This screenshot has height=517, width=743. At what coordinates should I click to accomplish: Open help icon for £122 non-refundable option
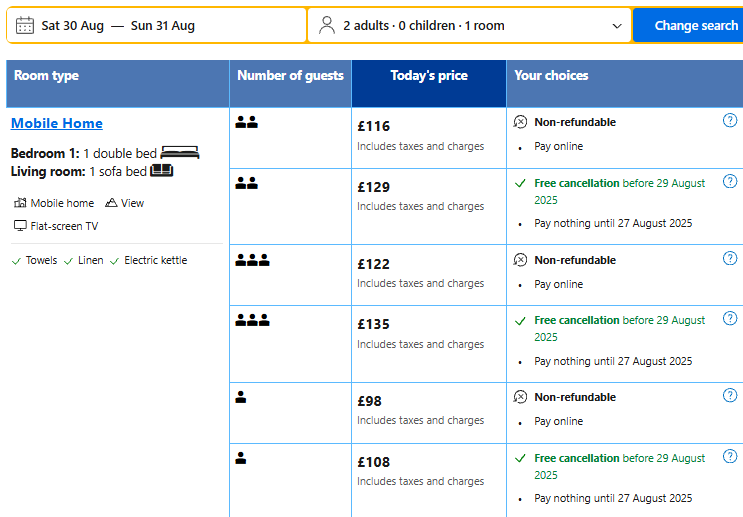[x=730, y=259]
